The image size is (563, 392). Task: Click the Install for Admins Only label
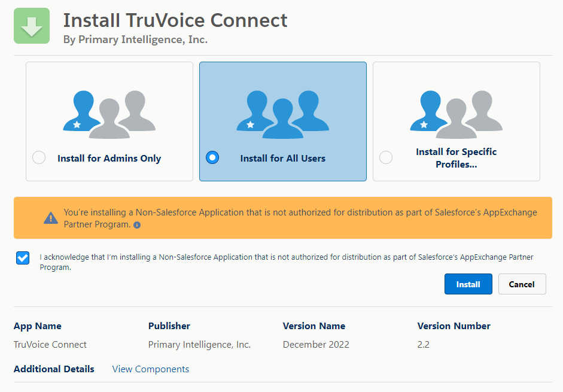pyautogui.click(x=109, y=159)
